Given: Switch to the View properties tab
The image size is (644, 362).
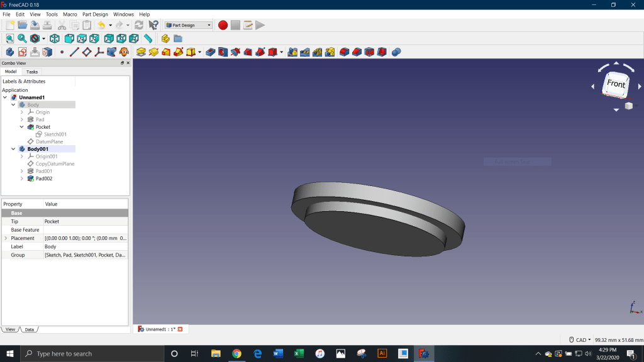Looking at the screenshot, I should pyautogui.click(x=9, y=329).
